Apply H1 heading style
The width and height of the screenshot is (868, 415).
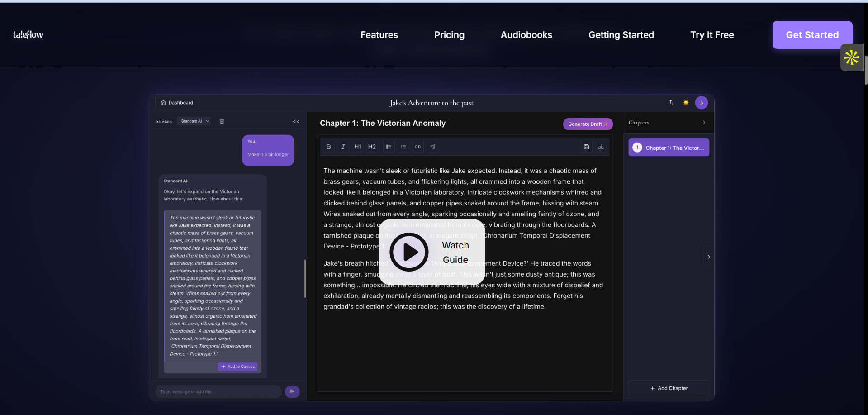point(358,147)
